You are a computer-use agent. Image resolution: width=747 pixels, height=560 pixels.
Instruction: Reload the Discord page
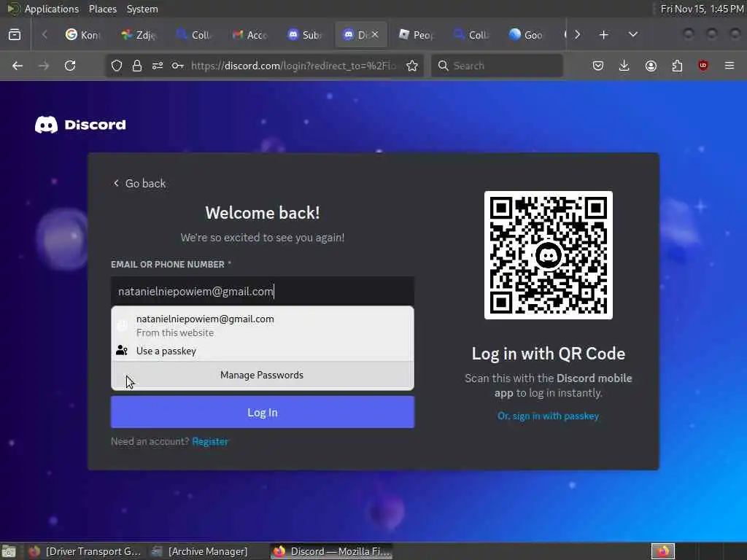click(x=70, y=66)
